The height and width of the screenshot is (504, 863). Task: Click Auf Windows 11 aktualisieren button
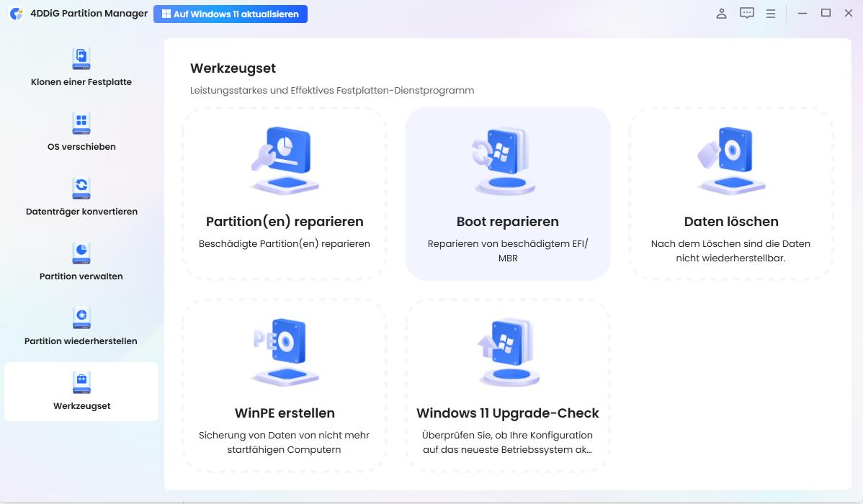pyautogui.click(x=230, y=14)
